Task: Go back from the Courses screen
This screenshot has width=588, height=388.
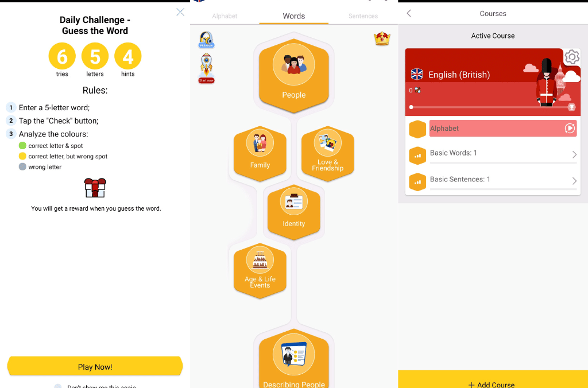Action: [x=409, y=14]
